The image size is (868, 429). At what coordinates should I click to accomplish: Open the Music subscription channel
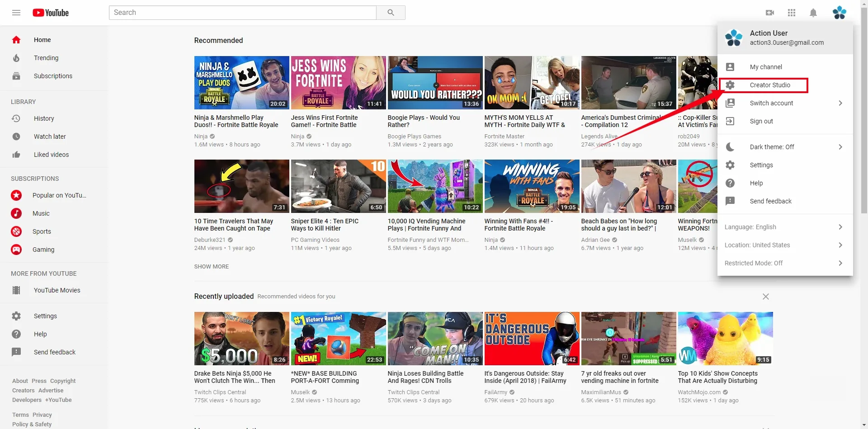tap(54, 213)
